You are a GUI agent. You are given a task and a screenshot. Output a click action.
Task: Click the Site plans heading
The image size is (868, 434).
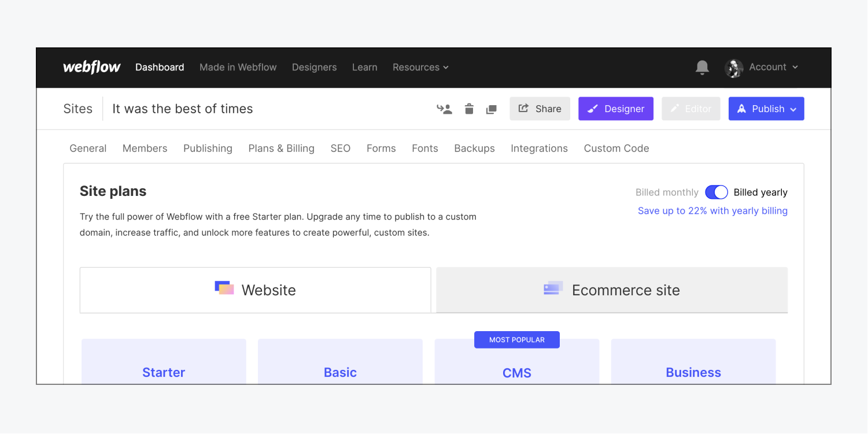coord(113,191)
